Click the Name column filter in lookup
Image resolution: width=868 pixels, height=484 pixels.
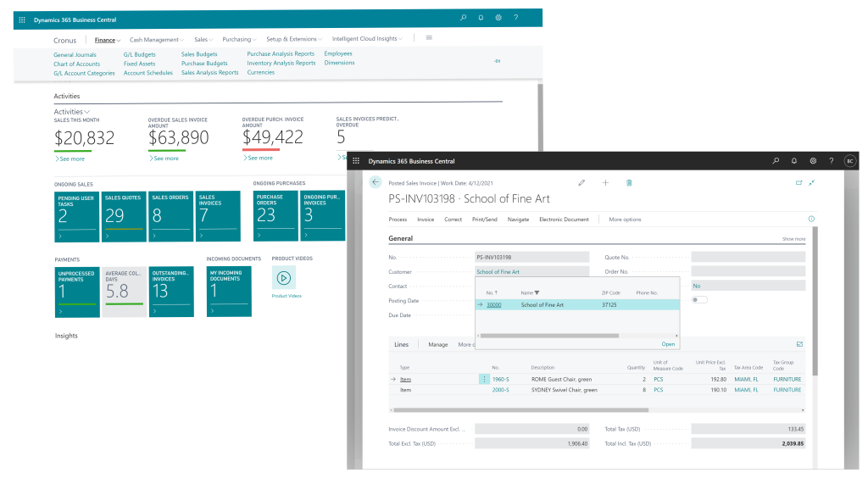click(537, 292)
